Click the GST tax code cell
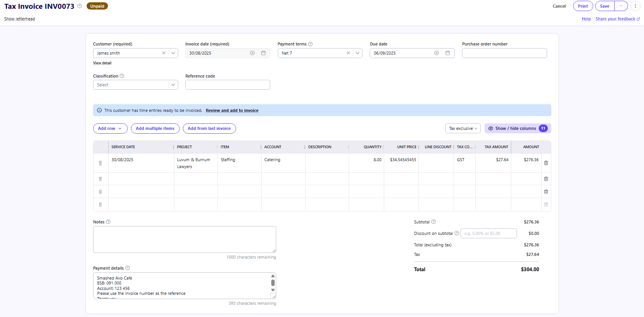The image size is (644, 317). pos(465,163)
